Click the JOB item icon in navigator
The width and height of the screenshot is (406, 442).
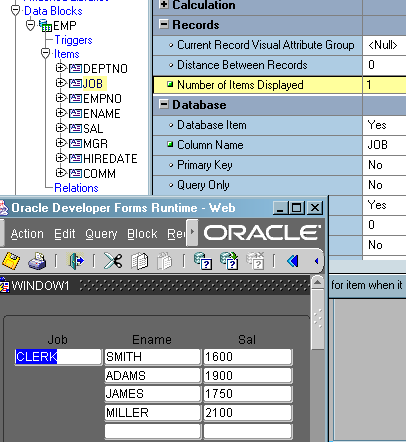(75, 83)
